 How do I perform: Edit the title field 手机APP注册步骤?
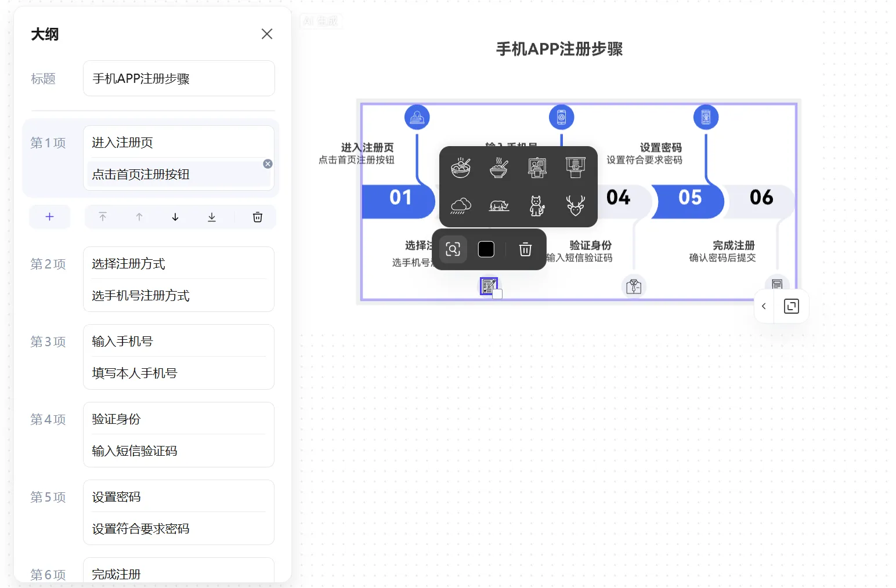(x=179, y=79)
